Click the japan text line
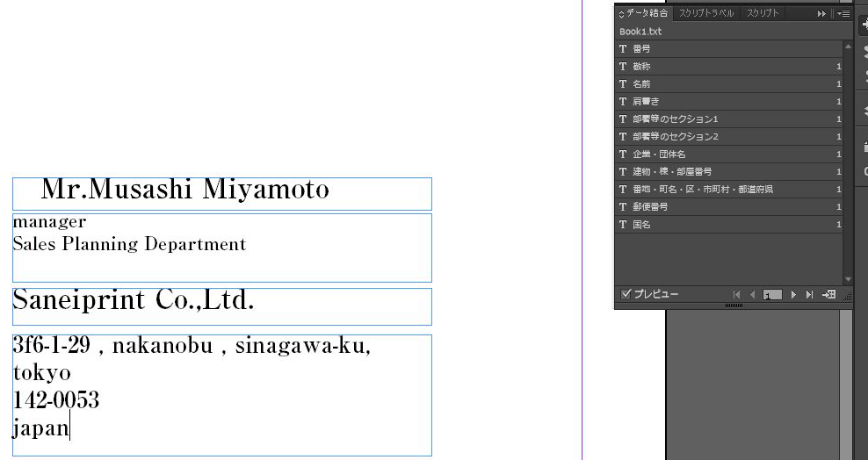Screen dimensions: 868x460 click(x=41, y=428)
